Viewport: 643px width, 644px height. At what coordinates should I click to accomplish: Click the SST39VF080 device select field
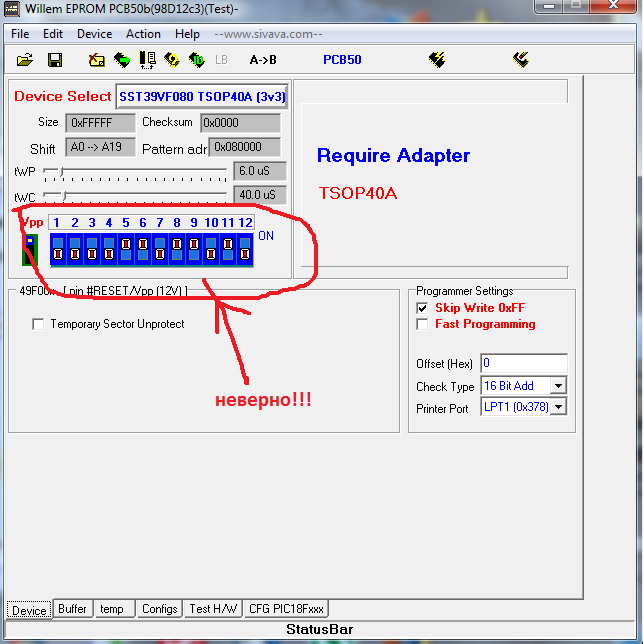202,97
